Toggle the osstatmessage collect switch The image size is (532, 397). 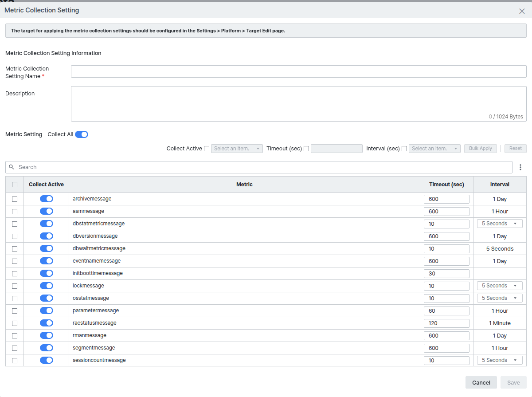(47, 298)
